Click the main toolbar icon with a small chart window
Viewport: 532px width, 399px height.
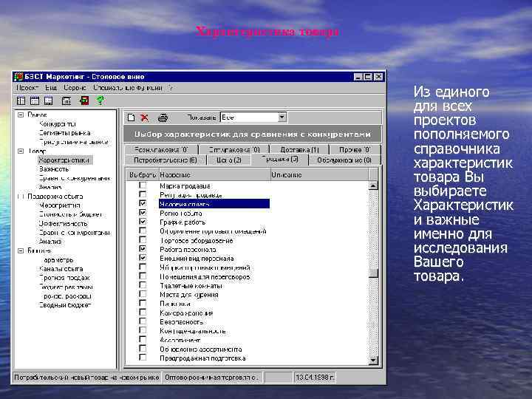(66, 100)
